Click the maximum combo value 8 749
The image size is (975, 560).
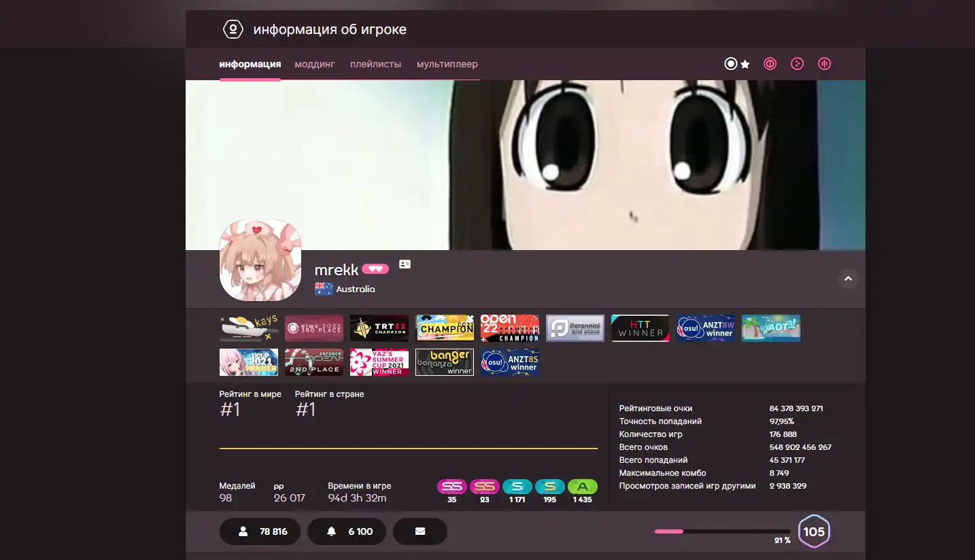[x=779, y=473]
